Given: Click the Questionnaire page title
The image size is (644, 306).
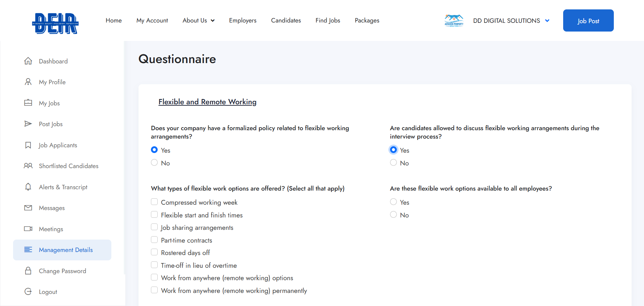Looking at the screenshot, I should (x=177, y=59).
